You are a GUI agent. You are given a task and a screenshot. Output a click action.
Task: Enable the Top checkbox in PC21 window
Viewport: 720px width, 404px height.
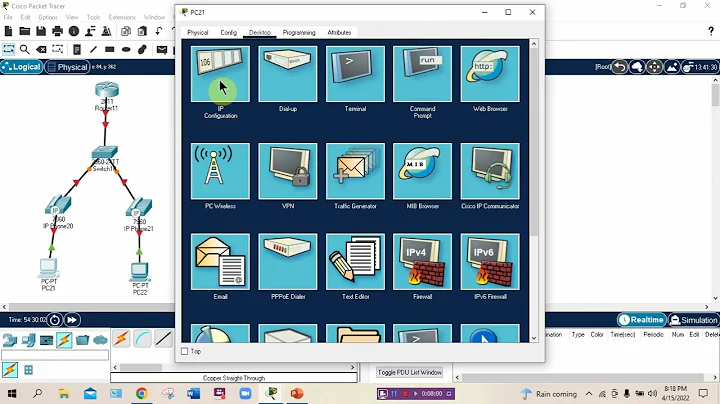coord(185,351)
